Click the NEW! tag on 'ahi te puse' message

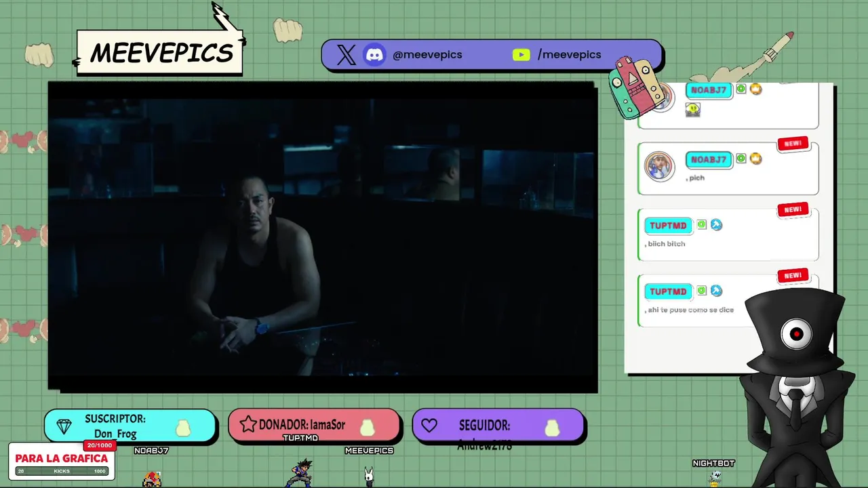point(793,276)
